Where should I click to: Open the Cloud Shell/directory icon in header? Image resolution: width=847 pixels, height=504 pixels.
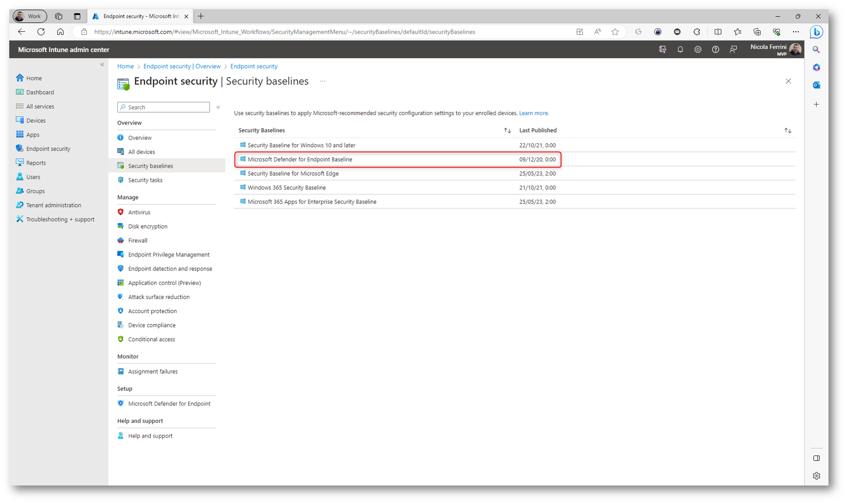coord(662,49)
